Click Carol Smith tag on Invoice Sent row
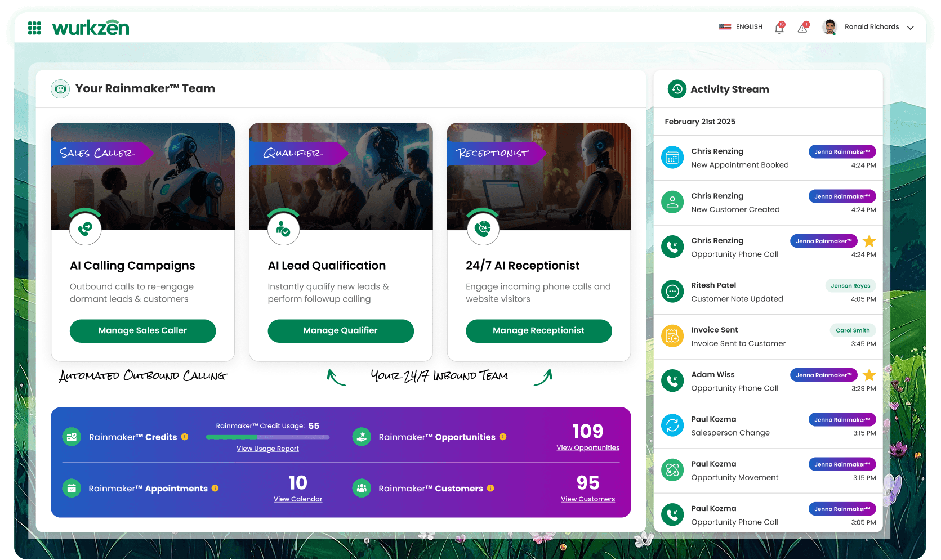Viewport: 941px width, 560px height. [x=853, y=330]
